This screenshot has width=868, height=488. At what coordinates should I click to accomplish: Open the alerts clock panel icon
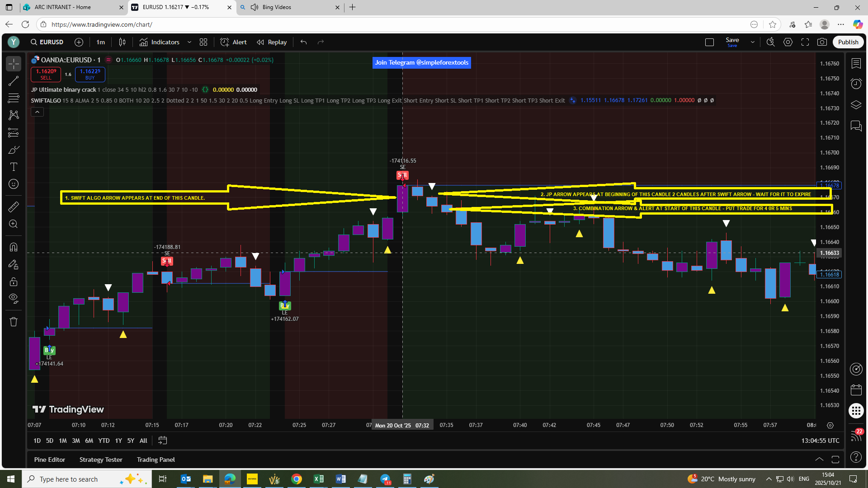click(x=856, y=84)
